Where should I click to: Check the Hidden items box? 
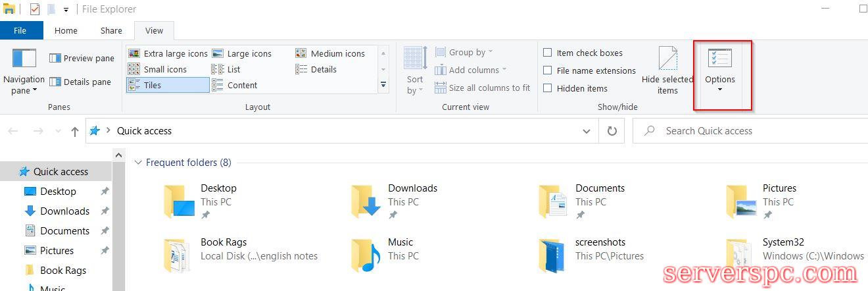click(547, 88)
